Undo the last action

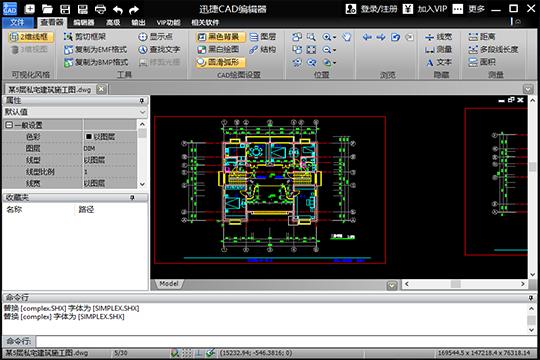pyautogui.click(x=118, y=9)
